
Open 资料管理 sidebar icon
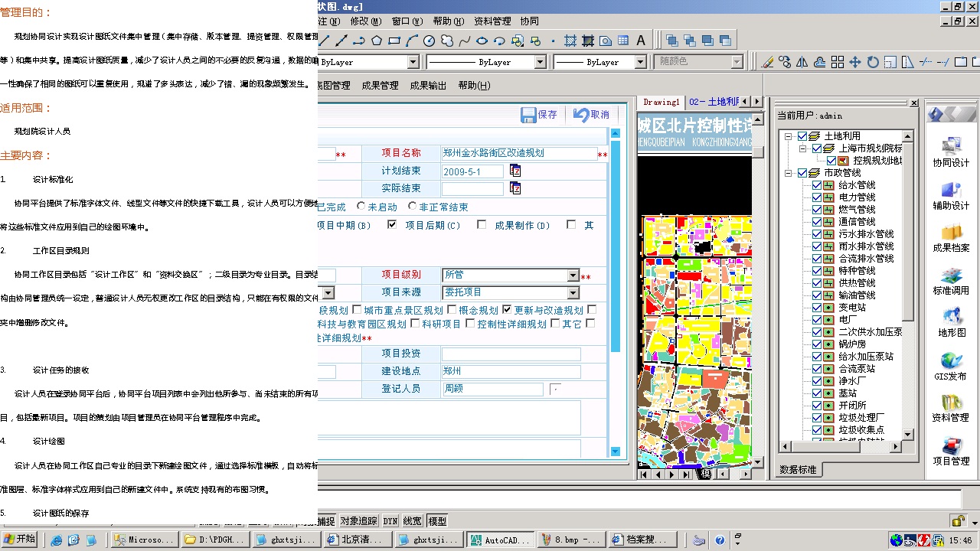pyautogui.click(x=951, y=408)
